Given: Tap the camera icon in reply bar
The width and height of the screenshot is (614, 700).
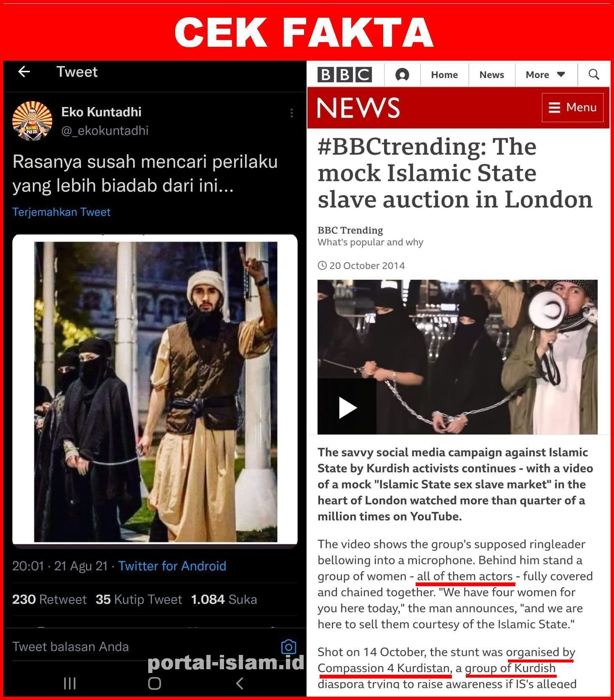Looking at the screenshot, I should click(288, 647).
